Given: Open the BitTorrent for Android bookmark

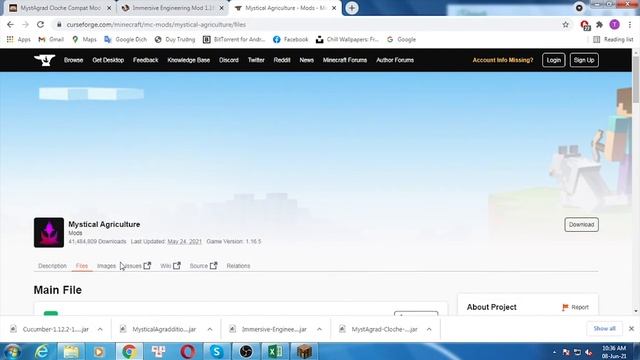Looking at the screenshot, I should 234,40.
